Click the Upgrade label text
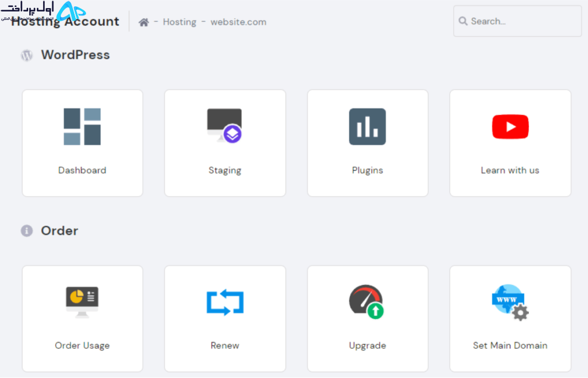The height and width of the screenshot is (378, 588). point(367,346)
